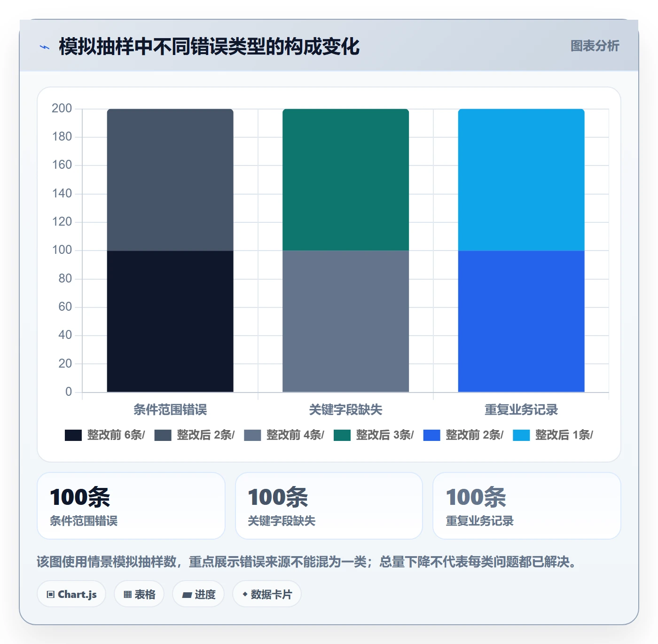
Task: Click the y-axis value 200
Action: [x=62, y=109]
